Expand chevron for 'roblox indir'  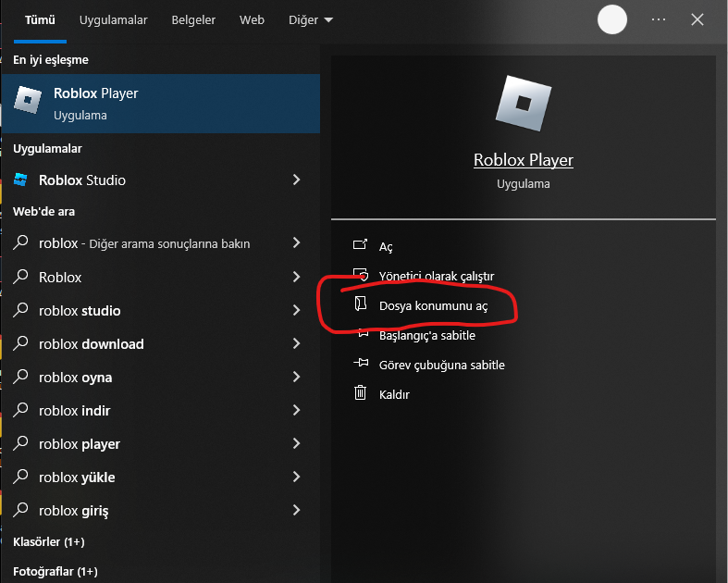297,410
